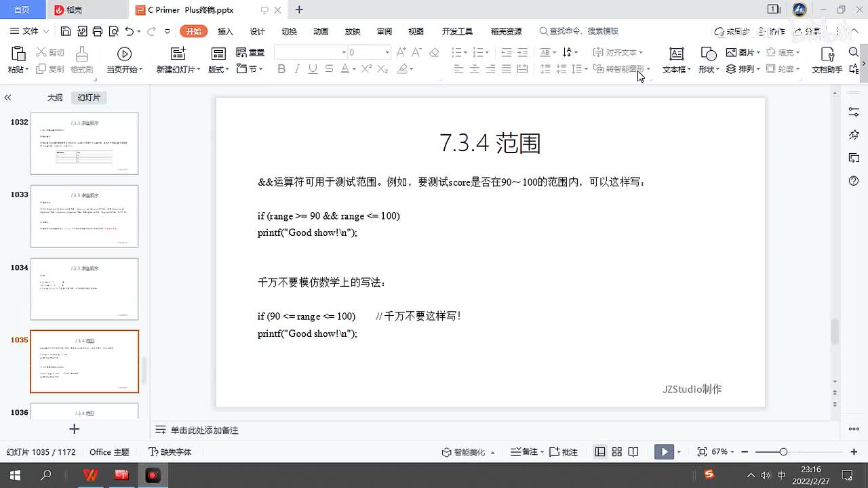Click the zoom out minus button
Screen dimensions: 868x488
coord(745,452)
